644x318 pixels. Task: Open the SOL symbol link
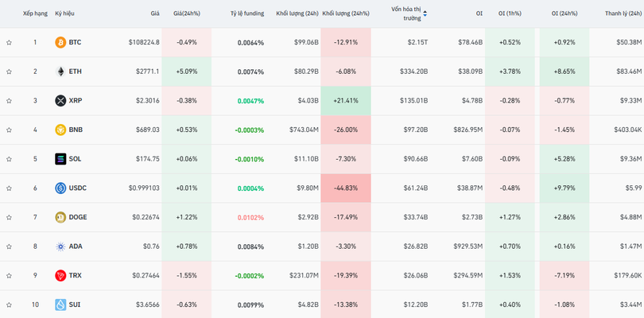point(75,159)
